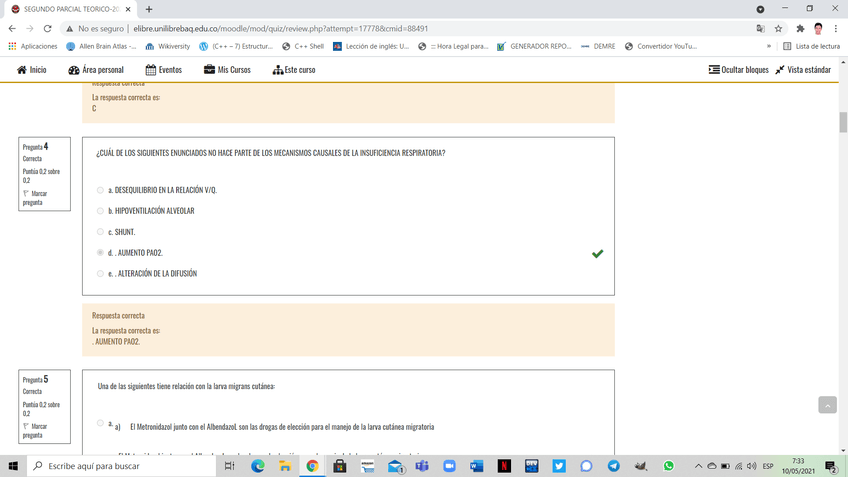The width and height of the screenshot is (848, 477).
Task: Select option a) Metronidazol junto con Albendazol
Action: tap(100, 423)
